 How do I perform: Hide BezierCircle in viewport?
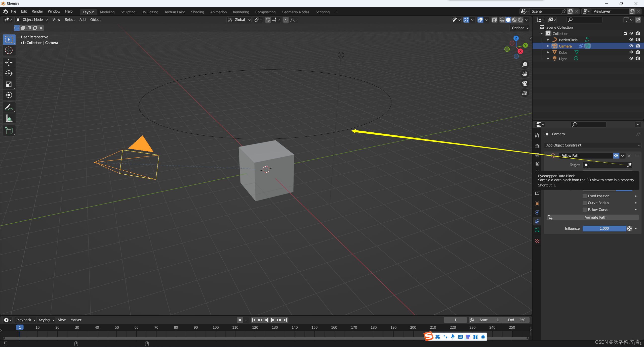tap(631, 40)
